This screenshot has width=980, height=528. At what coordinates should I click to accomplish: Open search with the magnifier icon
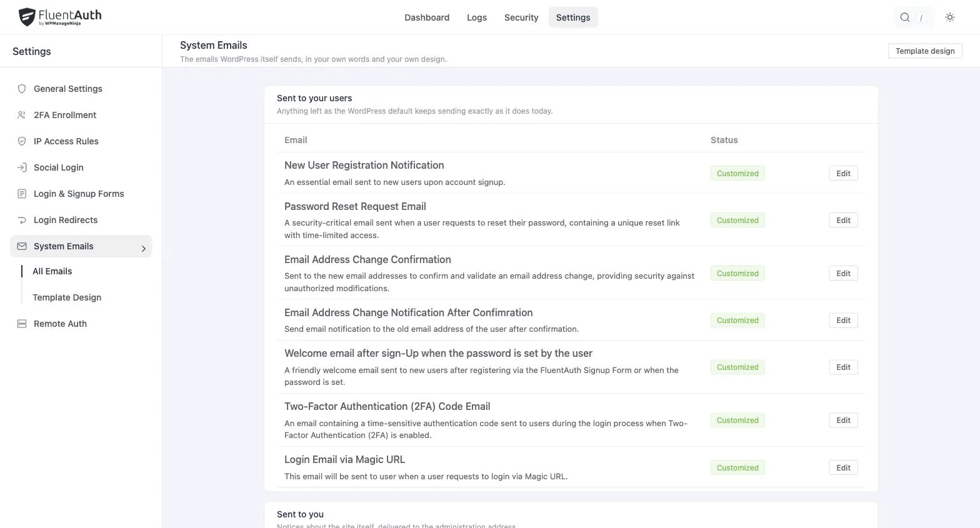click(904, 17)
